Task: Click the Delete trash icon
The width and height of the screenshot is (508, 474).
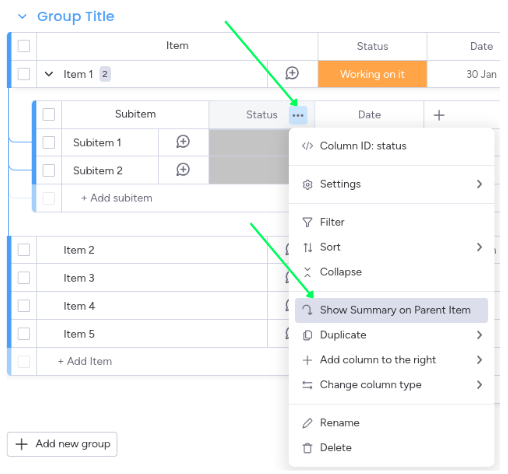Action: 307,448
